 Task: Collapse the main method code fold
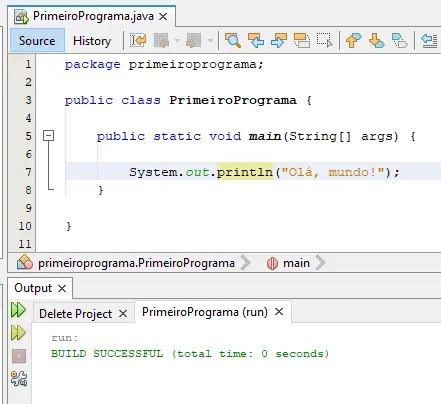pyautogui.click(x=49, y=136)
